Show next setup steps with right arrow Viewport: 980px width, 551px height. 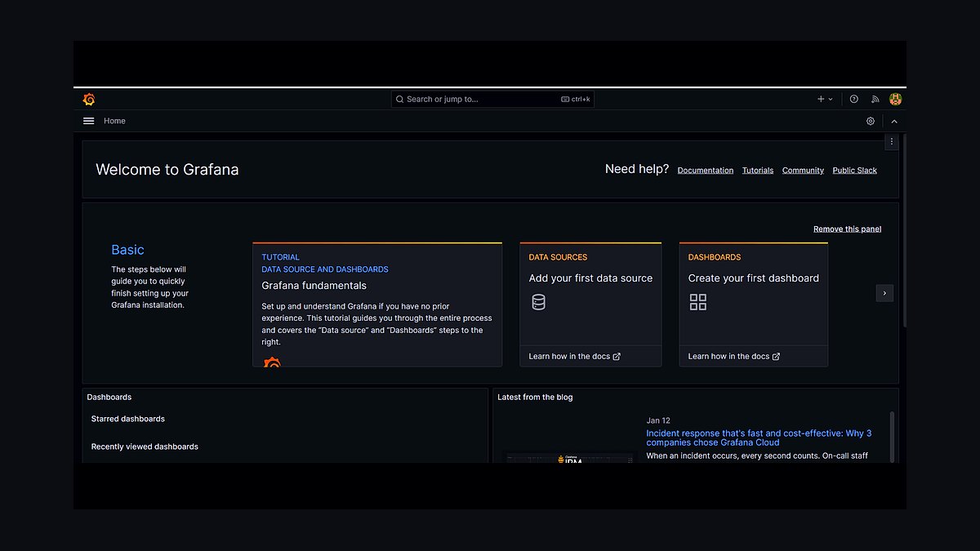[884, 293]
